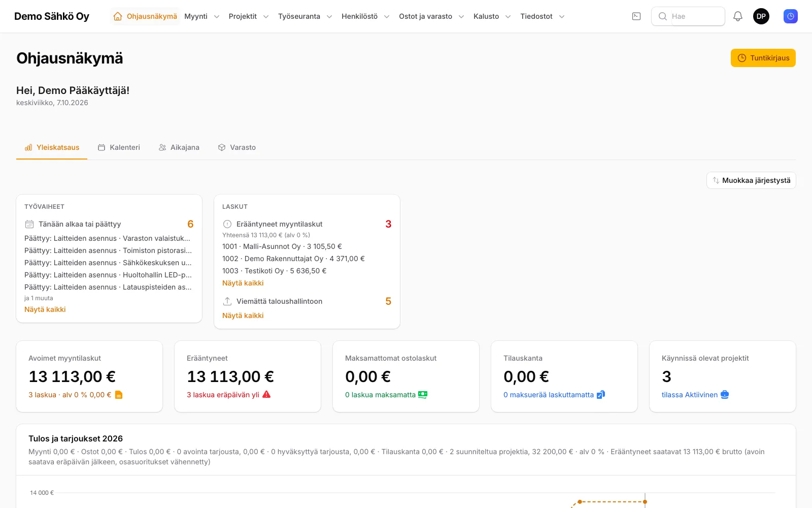Click the blue checklist icon under Tilauskanta

601,395
